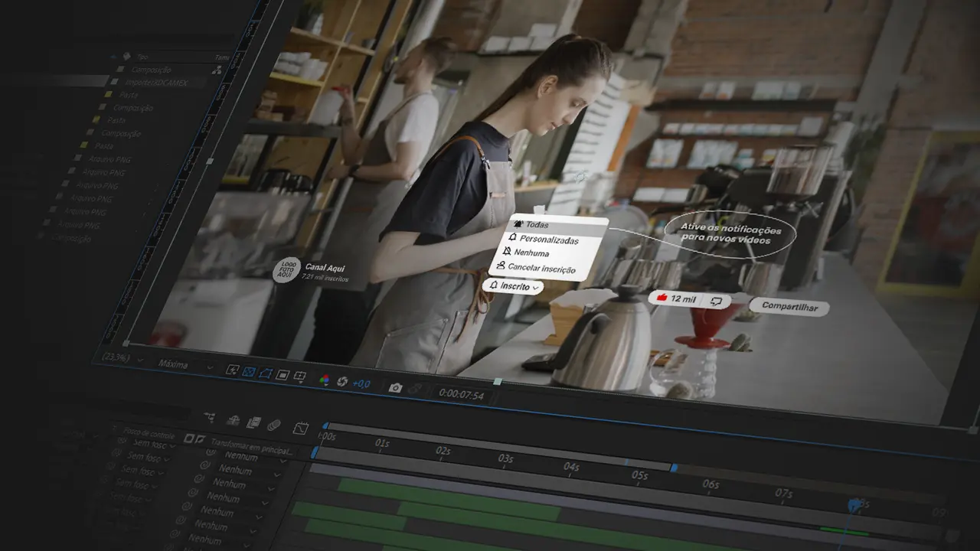Viewport: 980px width, 551px height.
Task: Click the snapshot camera icon
Action: pyautogui.click(x=395, y=388)
